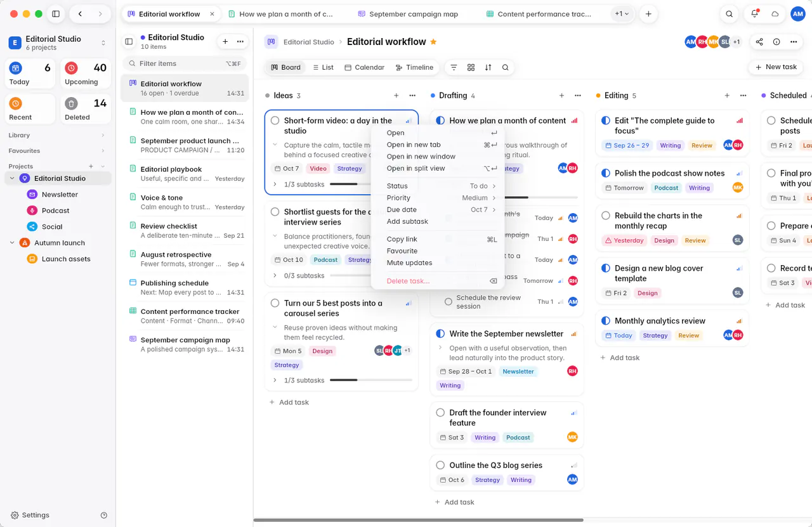Click the horizontal board scrollbar
812x527 pixels.
419,521
